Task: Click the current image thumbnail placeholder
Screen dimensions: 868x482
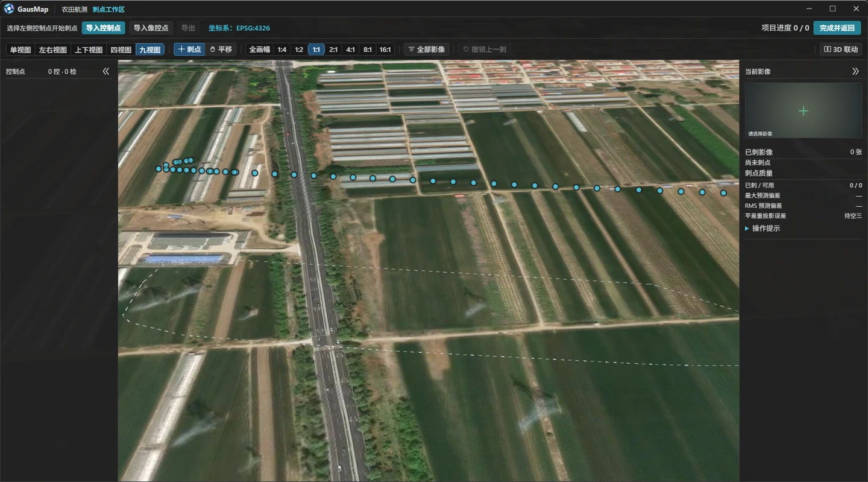Action: (x=803, y=110)
